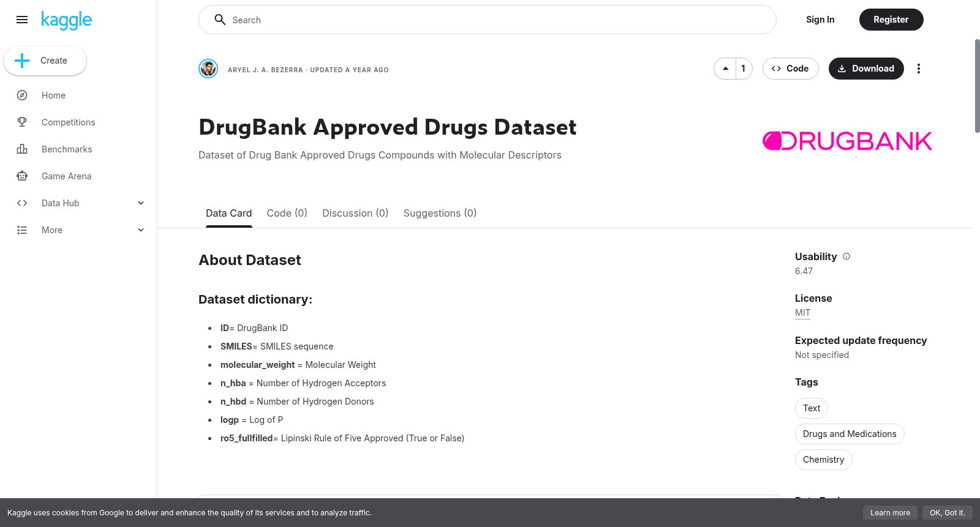Image resolution: width=980 pixels, height=527 pixels.
Task: Click the page vertical scrollbar
Action: 977,86
